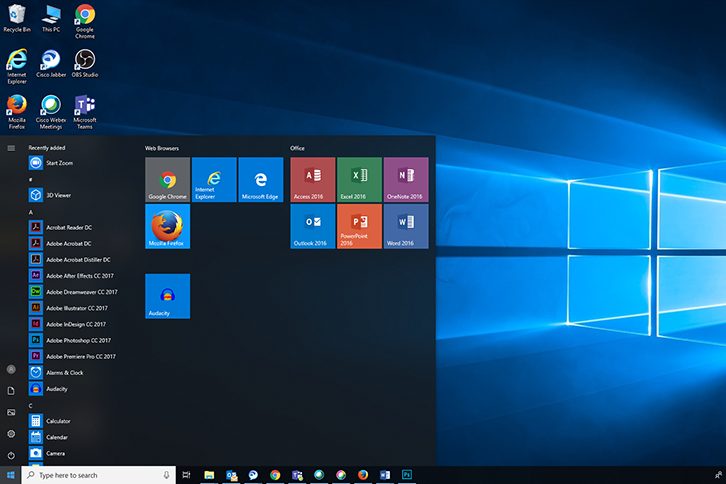The image size is (726, 484).
Task: Click the PowerPoint 2016 tile
Action: pos(359,226)
